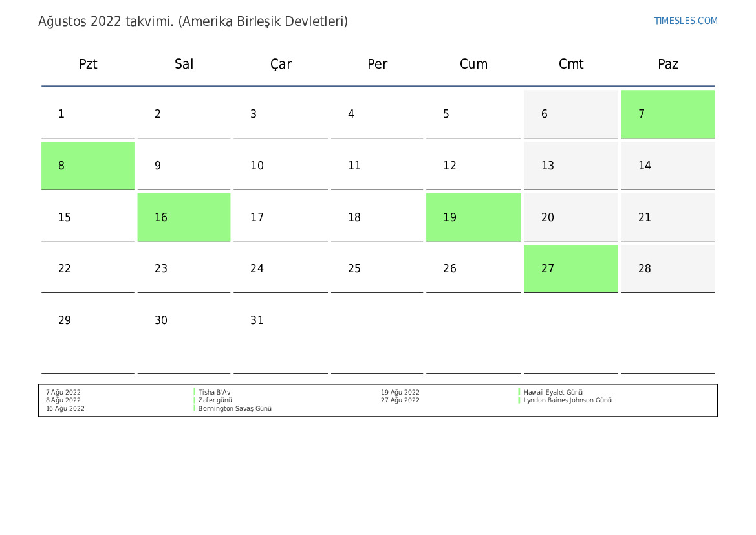This screenshot has width=756, height=535.
Task: Select the highlighted August 27 date
Action: pos(570,268)
